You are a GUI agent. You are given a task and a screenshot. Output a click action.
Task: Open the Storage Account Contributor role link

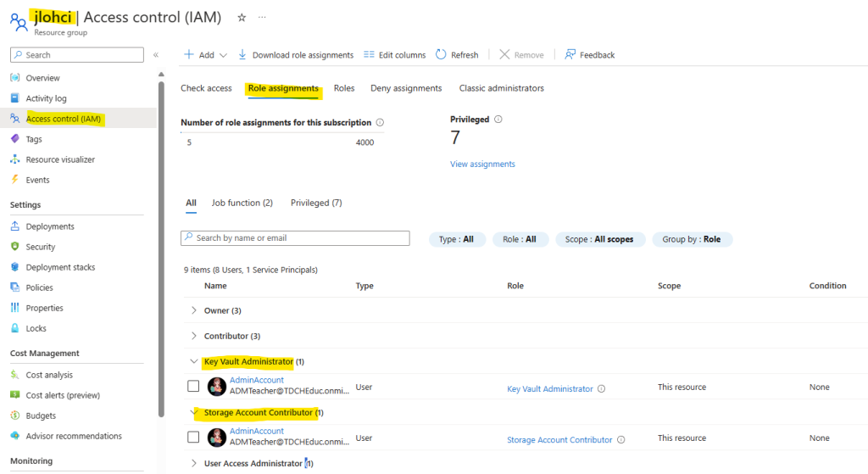(x=559, y=440)
